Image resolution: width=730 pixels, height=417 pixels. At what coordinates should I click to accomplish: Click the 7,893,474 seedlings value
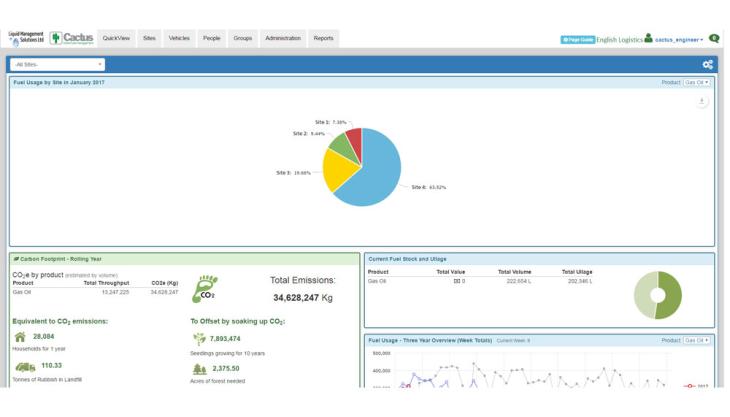(225, 339)
